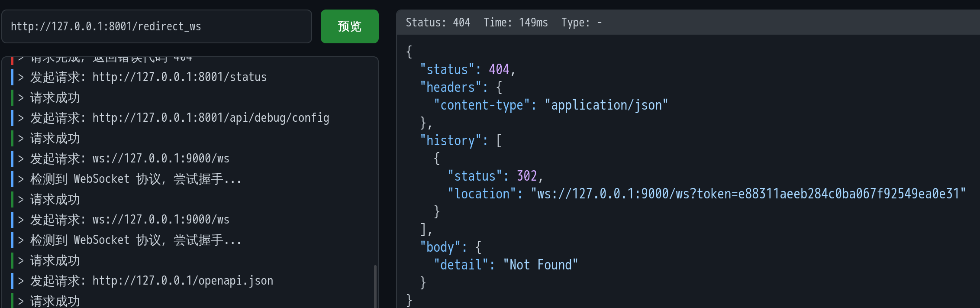Select the 302 status value in history
Screen dimensions: 980x308
click(527, 176)
